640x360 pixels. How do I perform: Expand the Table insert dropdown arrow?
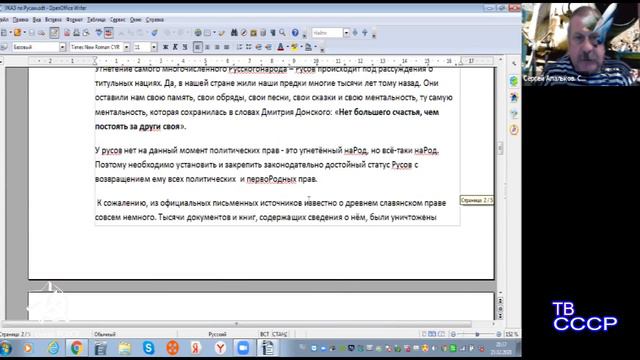pos(214,33)
